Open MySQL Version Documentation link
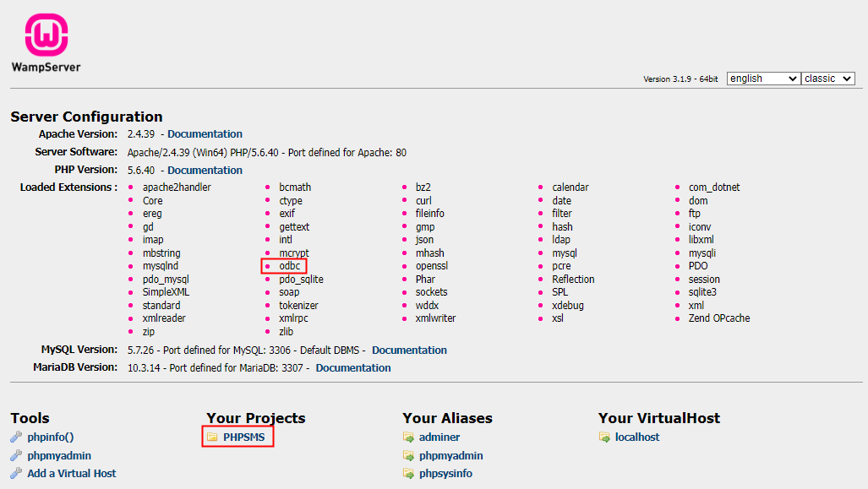Screen dimensions: 868x489 coord(409,350)
